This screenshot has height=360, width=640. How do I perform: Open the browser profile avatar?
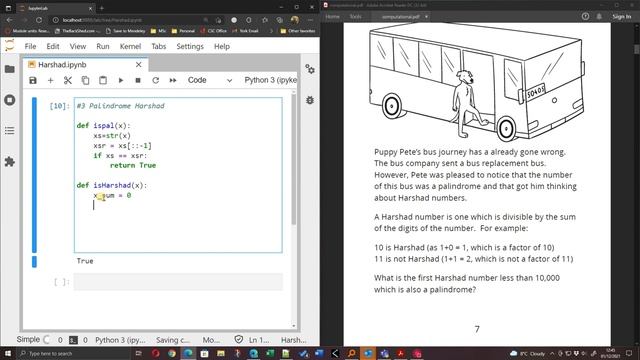295,20
